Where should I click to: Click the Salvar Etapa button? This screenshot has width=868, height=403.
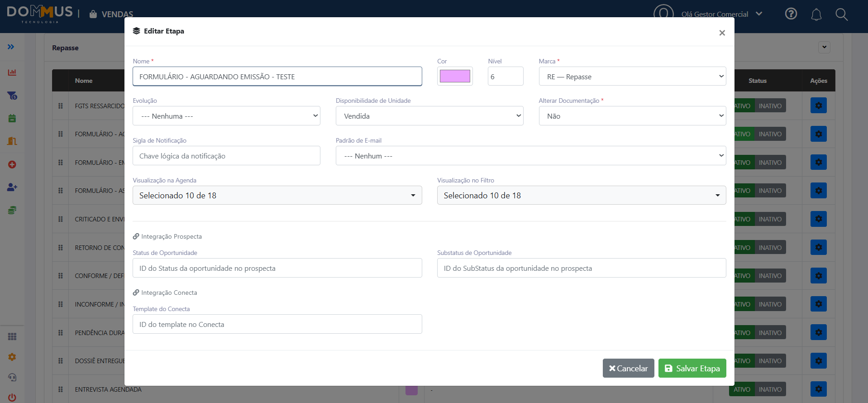(x=692, y=368)
